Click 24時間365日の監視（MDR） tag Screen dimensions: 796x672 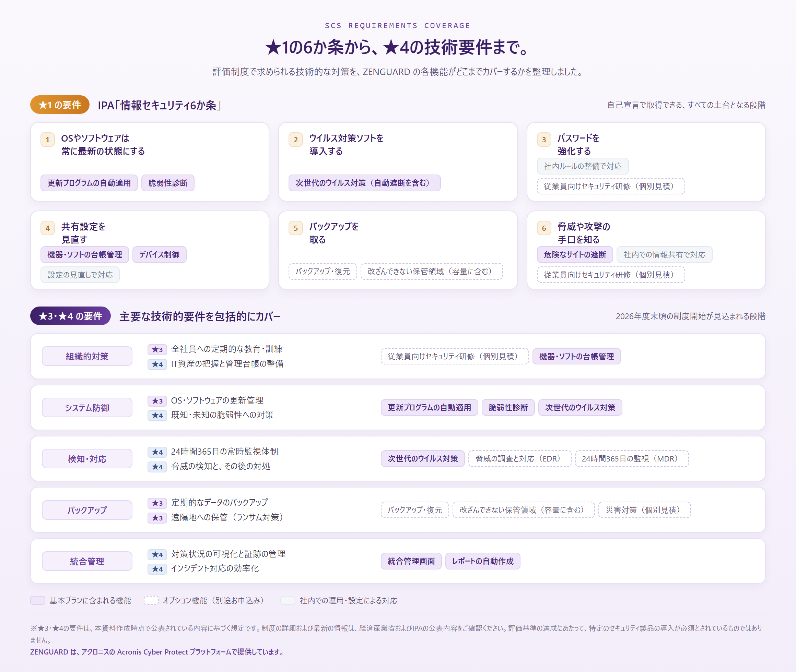click(x=632, y=459)
